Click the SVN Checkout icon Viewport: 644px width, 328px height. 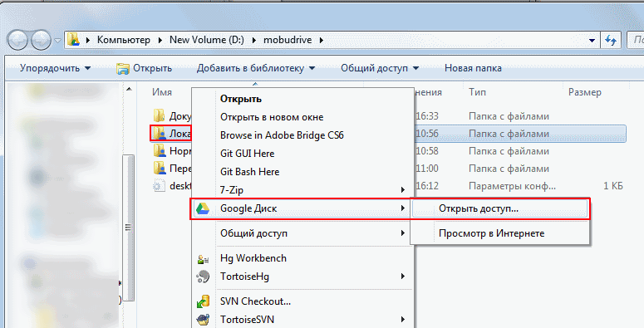203,301
